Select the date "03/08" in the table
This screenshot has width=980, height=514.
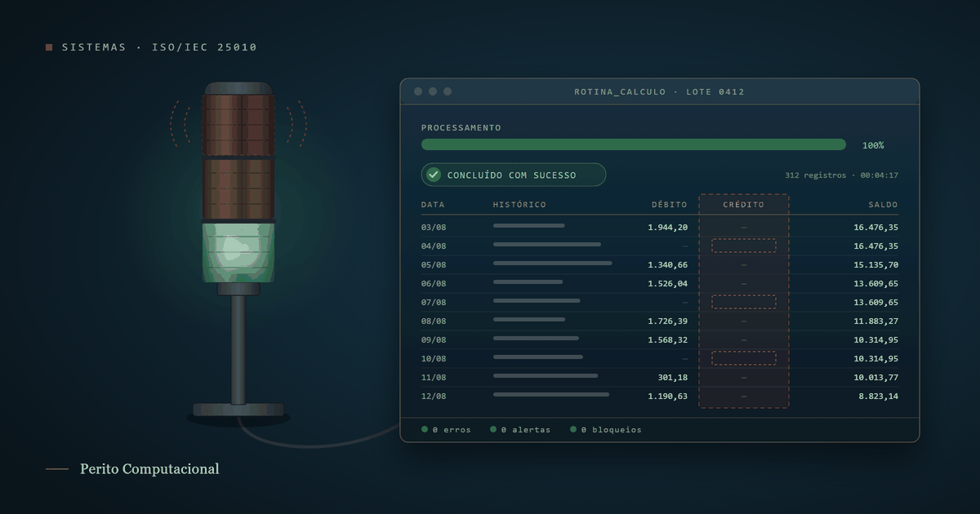(434, 228)
